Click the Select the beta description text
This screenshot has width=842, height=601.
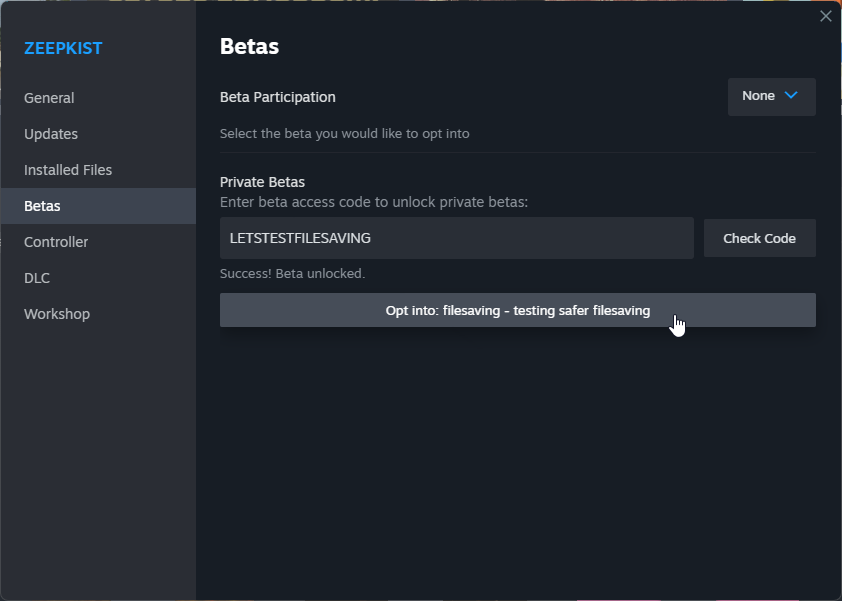tap(344, 133)
